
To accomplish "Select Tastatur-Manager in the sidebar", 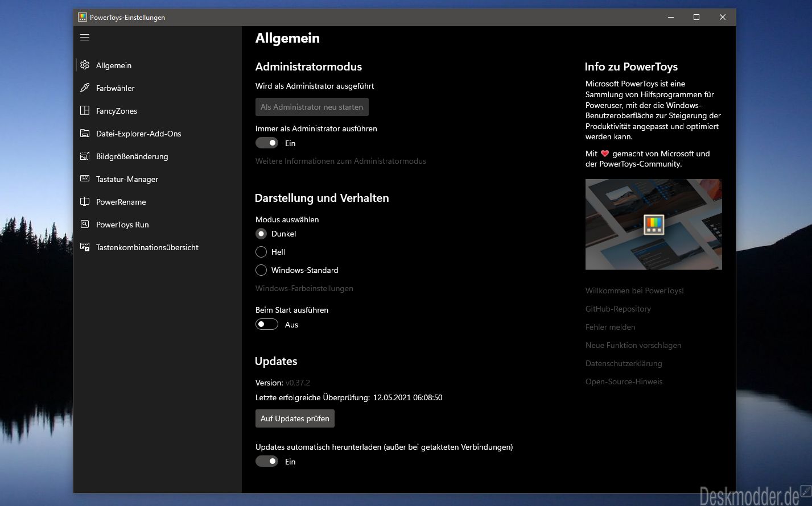I will click(x=158, y=179).
